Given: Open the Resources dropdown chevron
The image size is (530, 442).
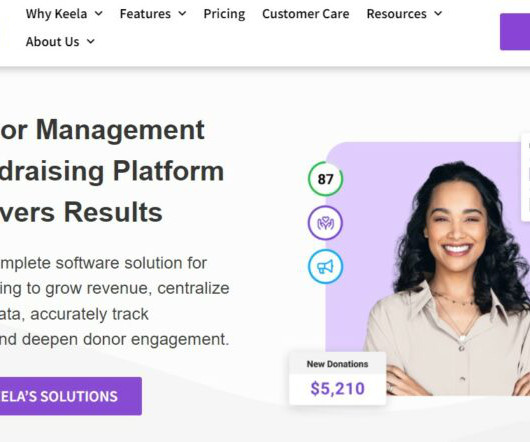Looking at the screenshot, I should [x=438, y=14].
